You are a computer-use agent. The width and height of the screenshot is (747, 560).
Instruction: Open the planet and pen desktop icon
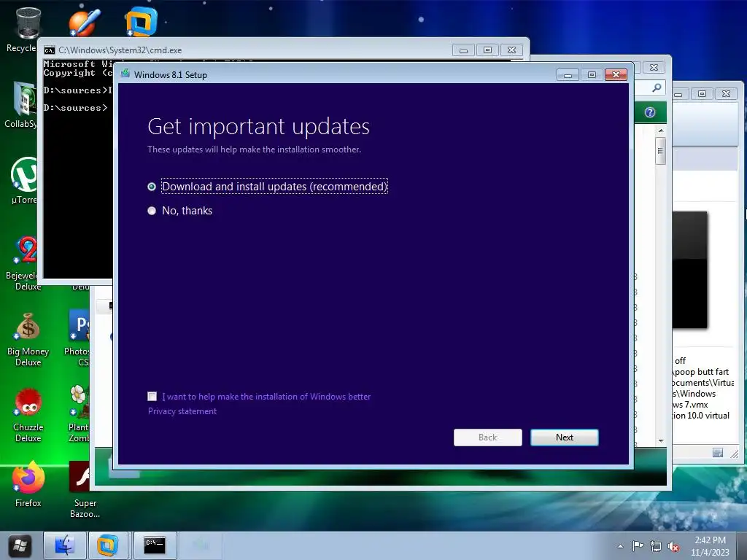85,21
